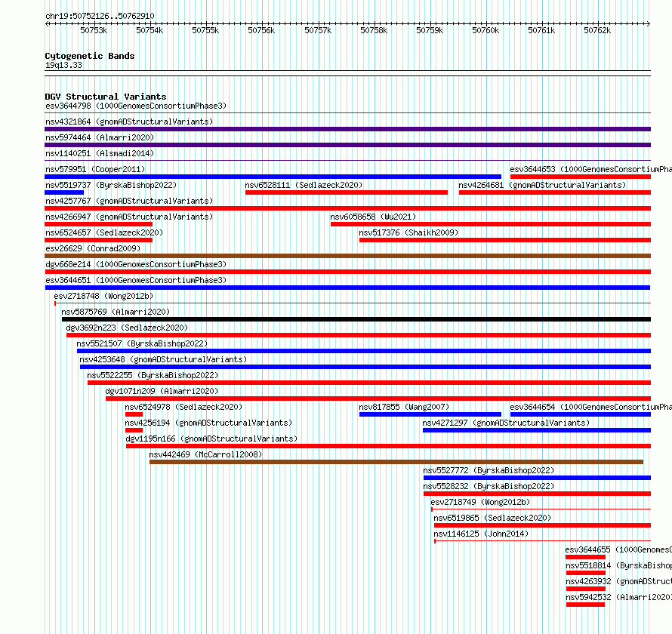Open nsv5528232 ByrskaBishop2022 label
672x634 pixels.
pyautogui.click(x=489, y=486)
